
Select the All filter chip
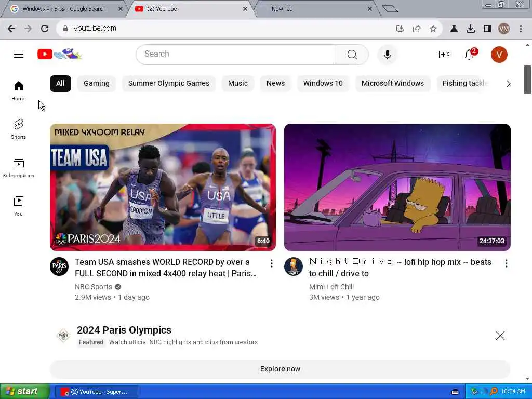[x=60, y=84]
